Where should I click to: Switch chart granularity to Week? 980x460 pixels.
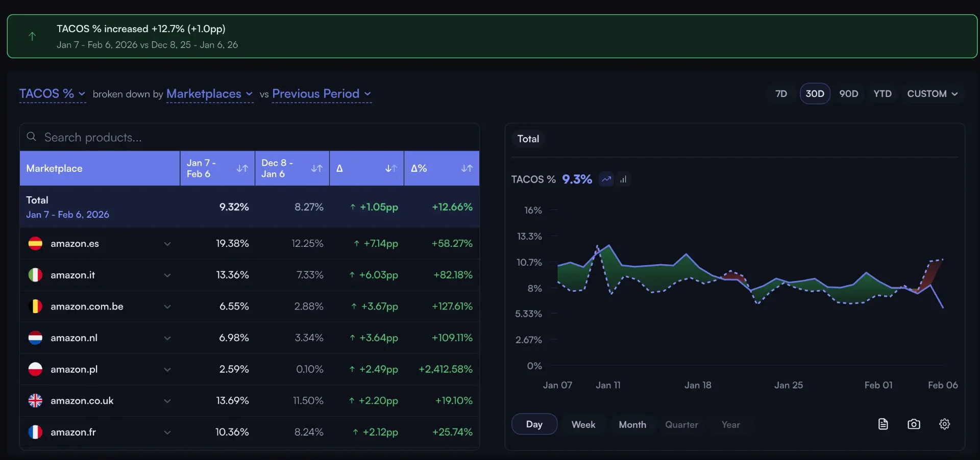point(583,424)
